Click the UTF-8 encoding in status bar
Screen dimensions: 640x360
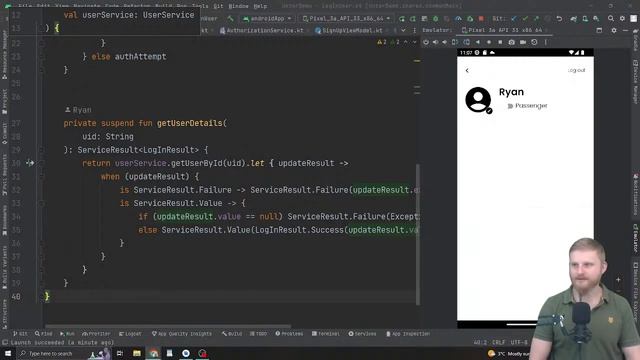519,342
